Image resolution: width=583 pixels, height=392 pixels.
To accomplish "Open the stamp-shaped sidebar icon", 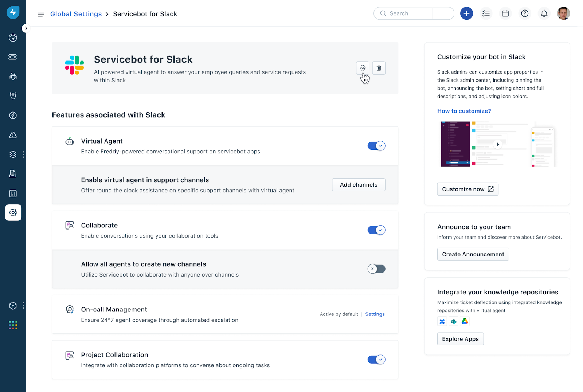I will (13, 174).
